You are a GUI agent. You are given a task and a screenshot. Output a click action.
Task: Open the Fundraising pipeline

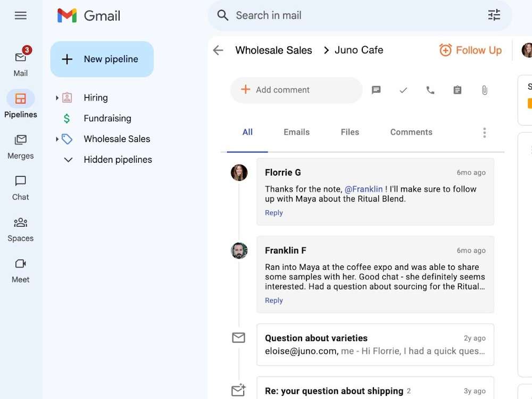pos(107,119)
